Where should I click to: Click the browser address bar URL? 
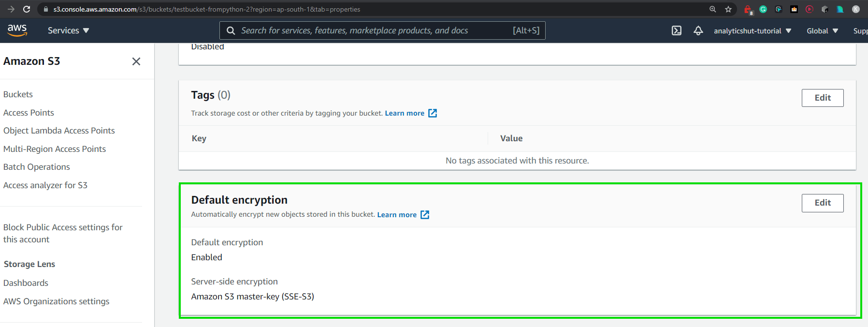[x=207, y=9]
